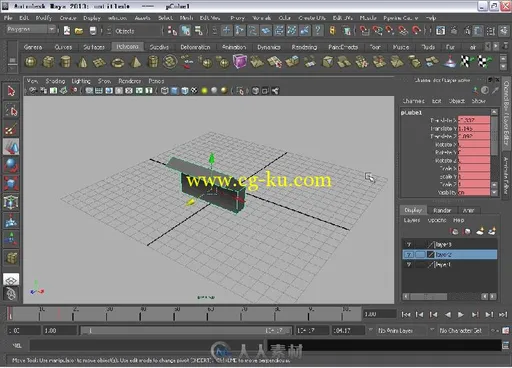Screen dimensions: 512x368
Task: Open the Channels menu in channel box
Action: [x=414, y=101]
